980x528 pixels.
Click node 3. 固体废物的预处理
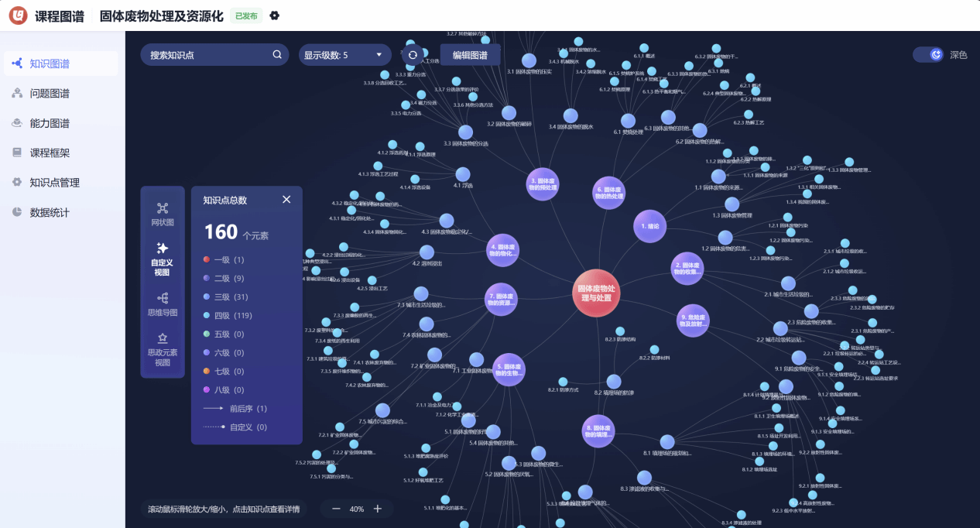(x=543, y=184)
